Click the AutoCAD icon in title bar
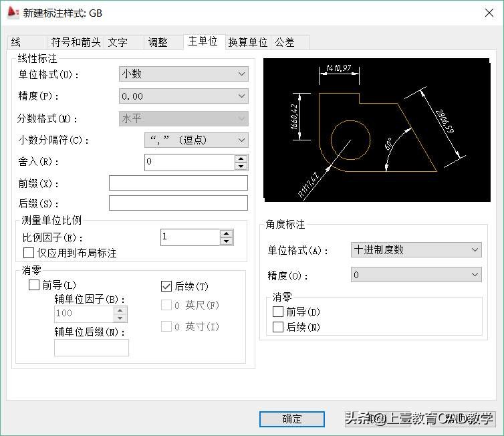 [x=13, y=13]
